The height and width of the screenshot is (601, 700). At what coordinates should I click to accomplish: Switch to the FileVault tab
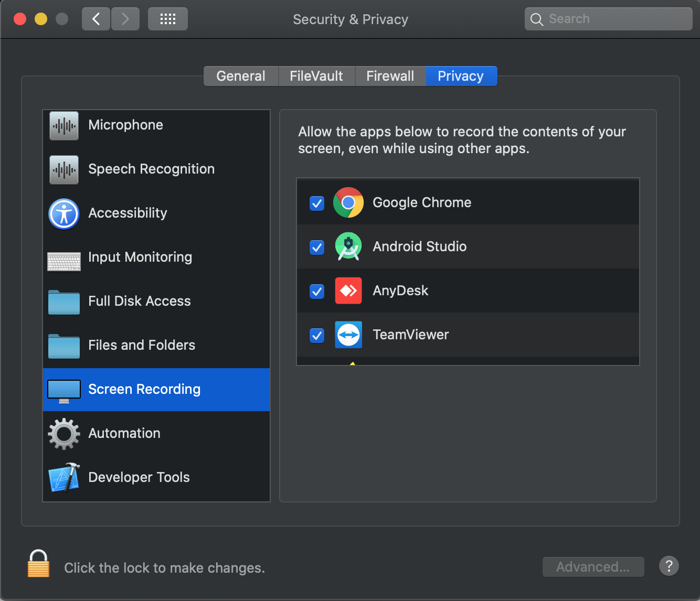316,76
